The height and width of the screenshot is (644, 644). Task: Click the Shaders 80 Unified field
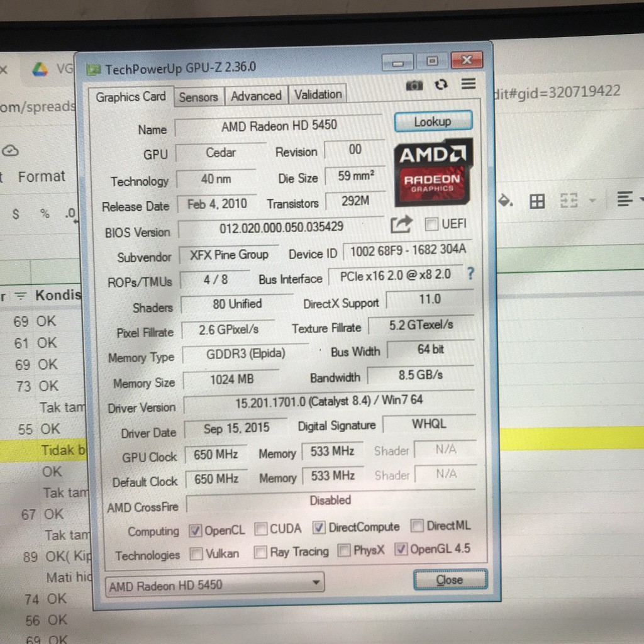(237, 304)
